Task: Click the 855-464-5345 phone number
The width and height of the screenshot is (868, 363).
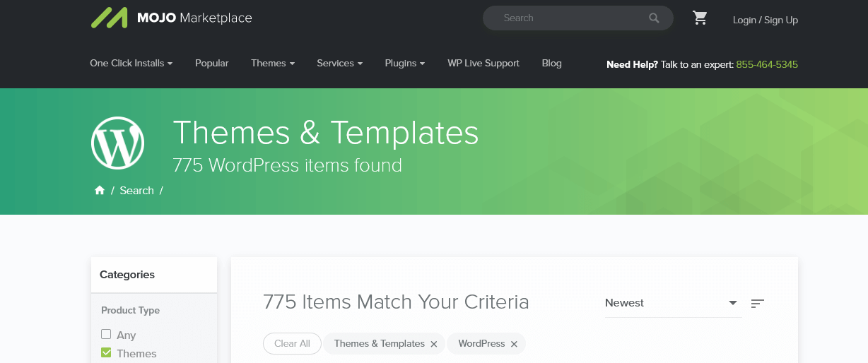Action: tap(767, 64)
